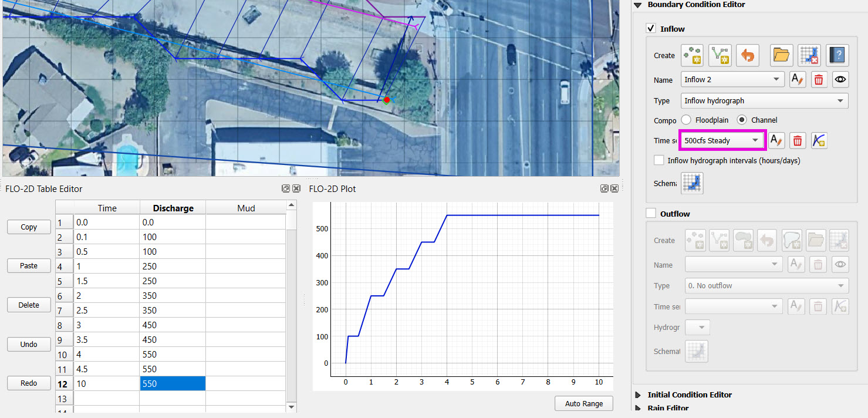Enable Inflow hydrograph intervals (hours/days) checkbox
Image resolution: width=868 pixels, height=418 pixels.
[x=659, y=160]
